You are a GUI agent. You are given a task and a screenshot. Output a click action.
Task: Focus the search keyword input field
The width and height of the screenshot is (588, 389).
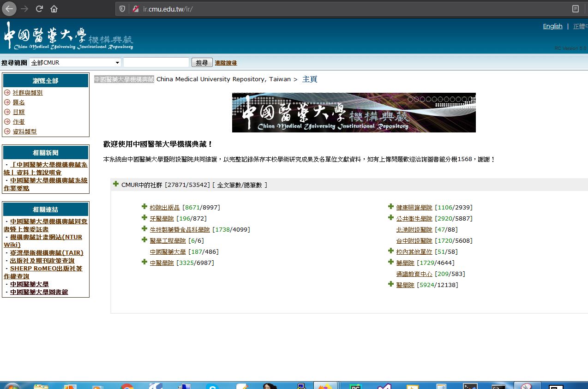(x=156, y=62)
